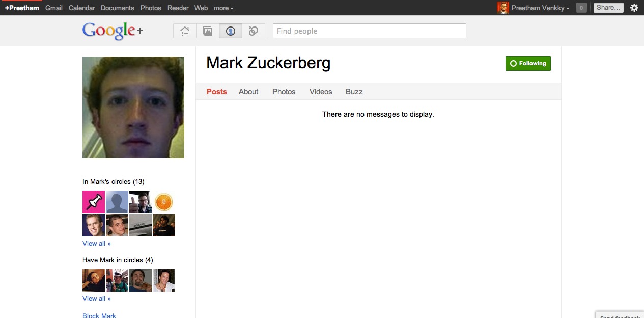Open Documents from the top bar
This screenshot has width=644, height=318.
pos(118,8)
